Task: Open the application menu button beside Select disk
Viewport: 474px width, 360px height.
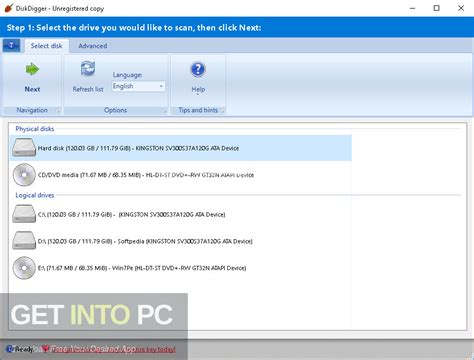Action: point(11,46)
